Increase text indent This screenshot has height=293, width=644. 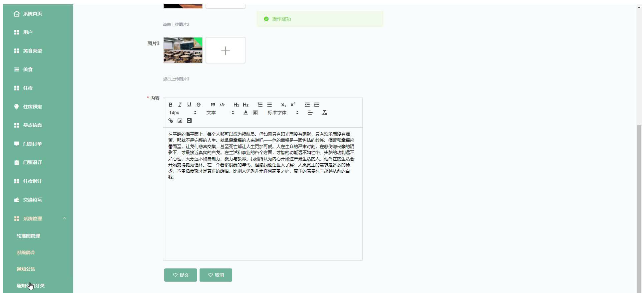point(317,105)
